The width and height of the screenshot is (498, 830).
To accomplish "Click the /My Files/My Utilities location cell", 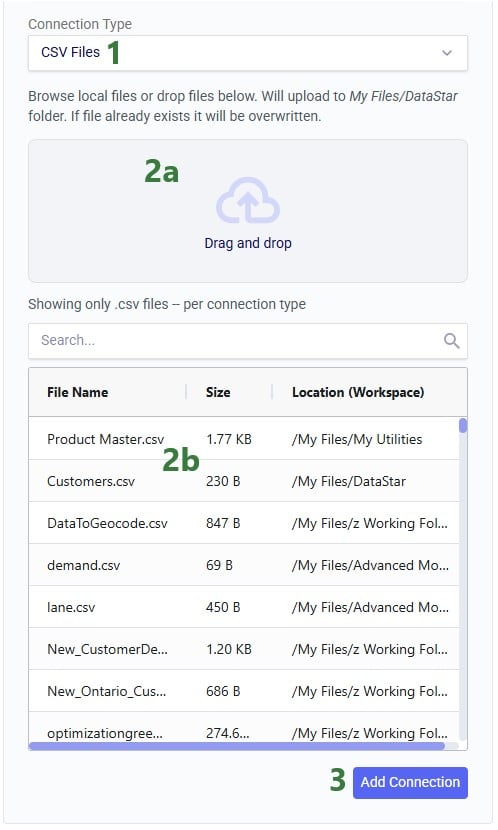I will click(357, 439).
